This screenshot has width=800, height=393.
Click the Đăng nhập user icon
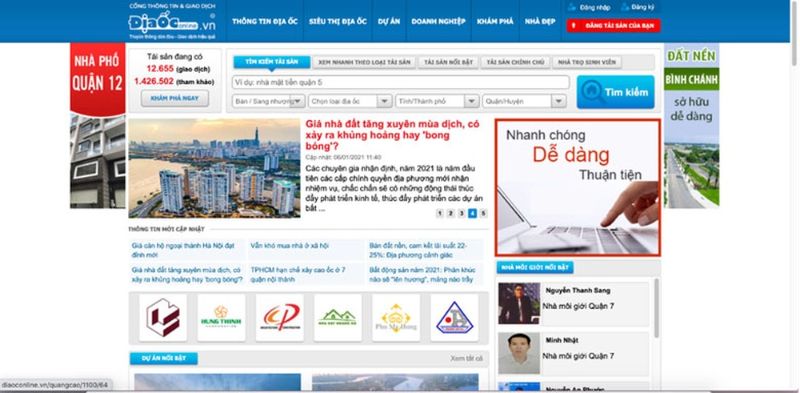coord(572,7)
